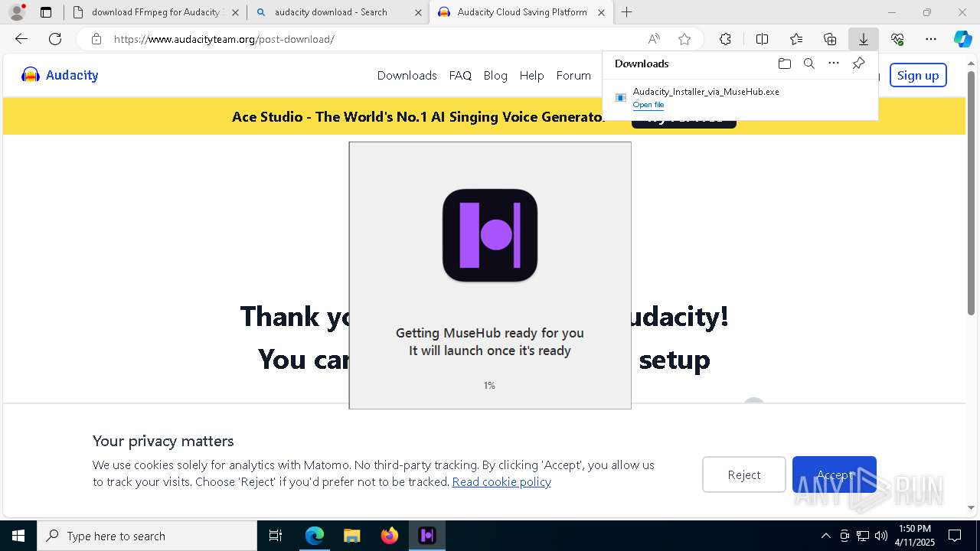Open the Collections icon

click(x=830, y=39)
